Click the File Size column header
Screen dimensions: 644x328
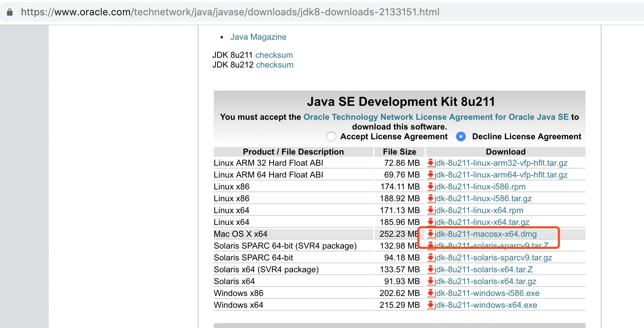point(400,152)
